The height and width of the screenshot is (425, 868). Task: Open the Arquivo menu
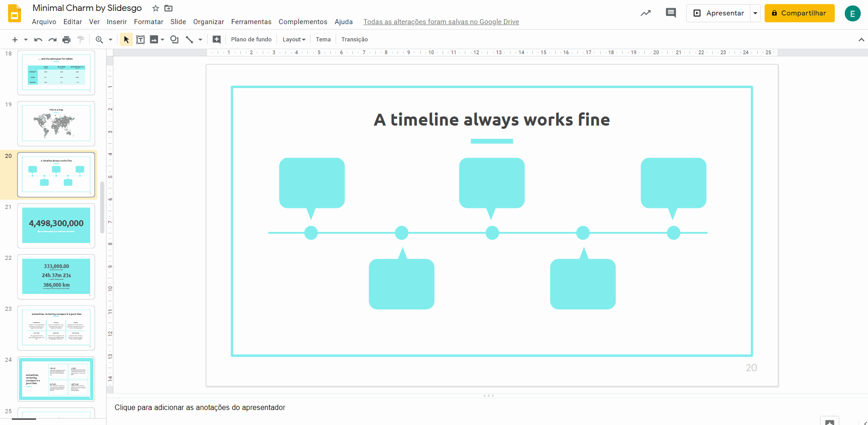[44, 22]
